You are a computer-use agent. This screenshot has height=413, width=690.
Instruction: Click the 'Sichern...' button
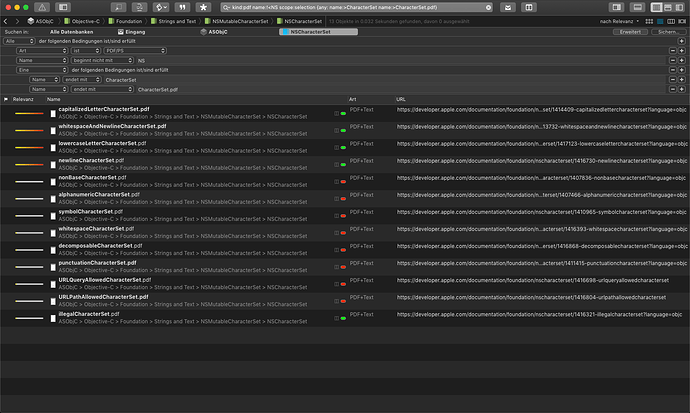(668, 32)
